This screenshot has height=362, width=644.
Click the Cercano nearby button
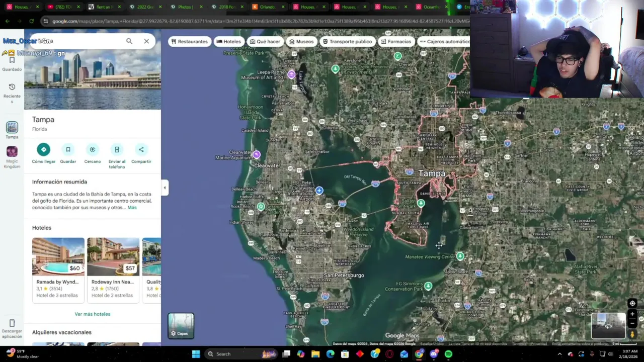coord(93,153)
